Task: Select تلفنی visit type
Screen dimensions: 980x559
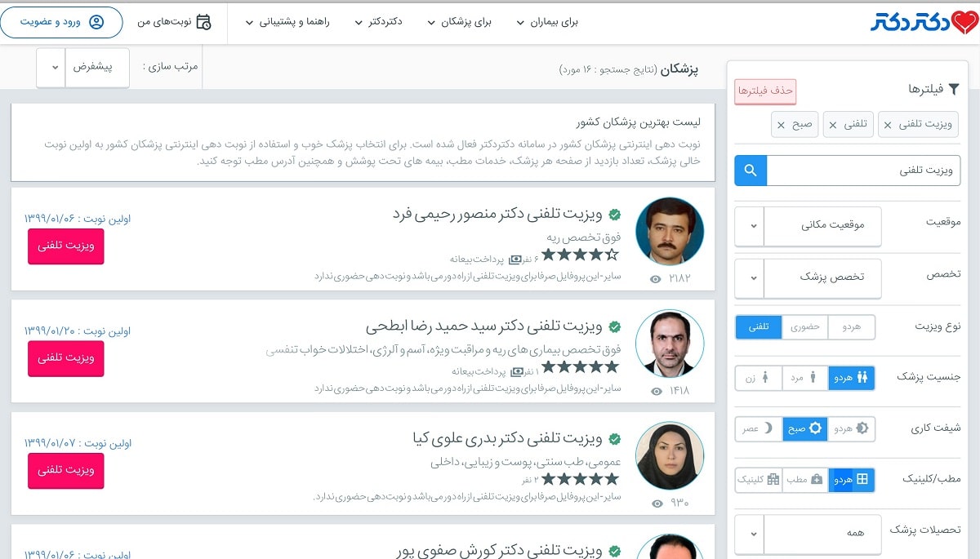Action: 759,327
